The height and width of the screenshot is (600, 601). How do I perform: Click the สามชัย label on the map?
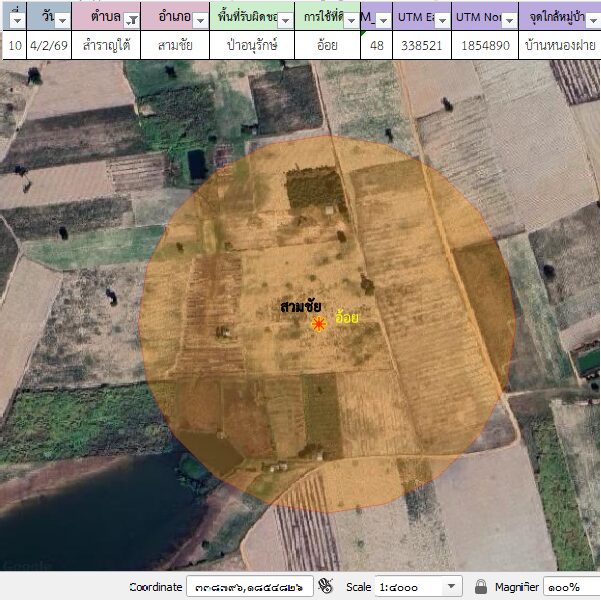tap(301, 306)
